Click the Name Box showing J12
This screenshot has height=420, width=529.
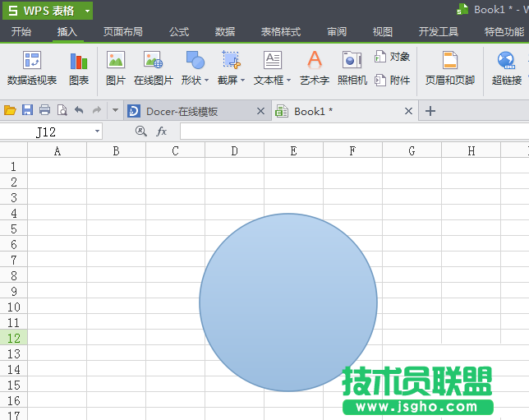(47, 131)
